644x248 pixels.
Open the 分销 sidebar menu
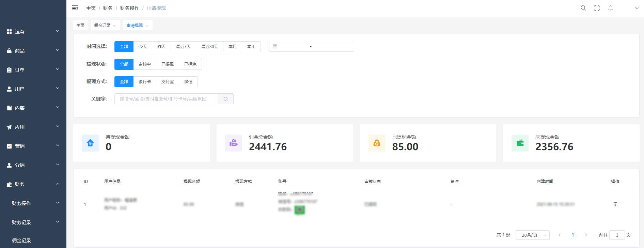click(x=33, y=165)
